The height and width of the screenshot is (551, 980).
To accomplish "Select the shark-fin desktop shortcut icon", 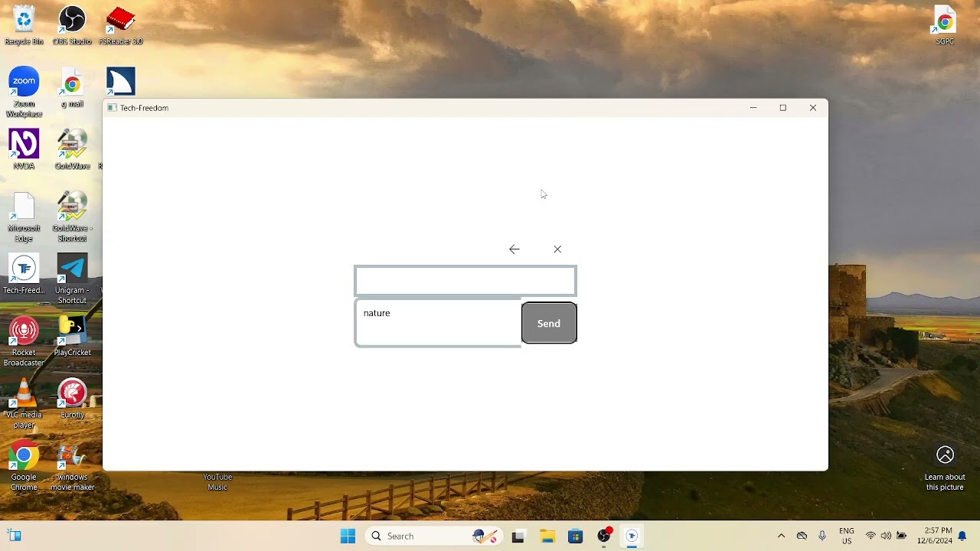I will 120,81.
